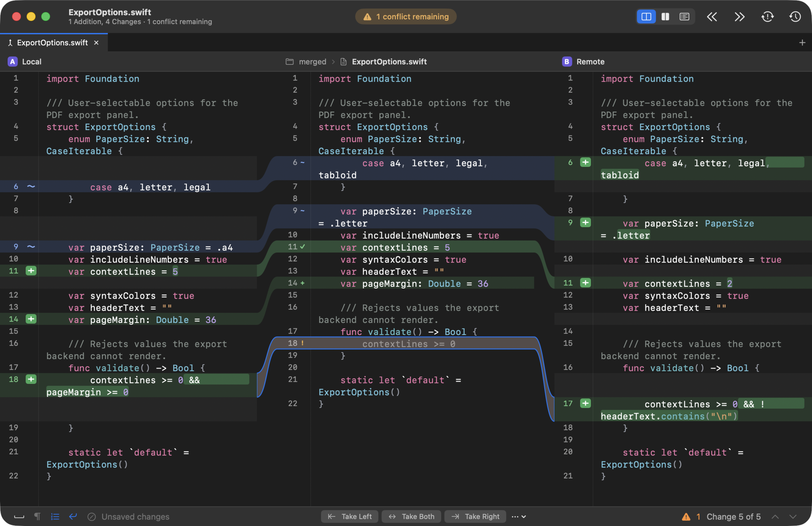Click Take Right button
This screenshot has height=526, width=812.
point(475,516)
